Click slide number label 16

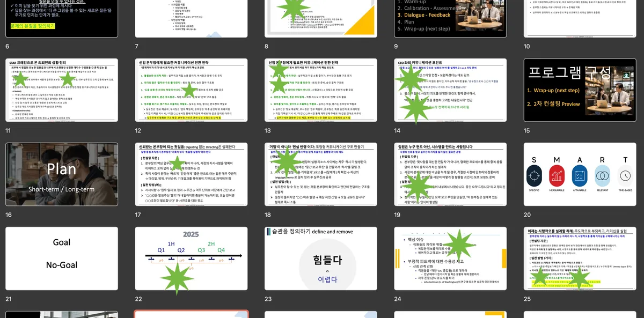pyautogui.click(x=9, y=215)
